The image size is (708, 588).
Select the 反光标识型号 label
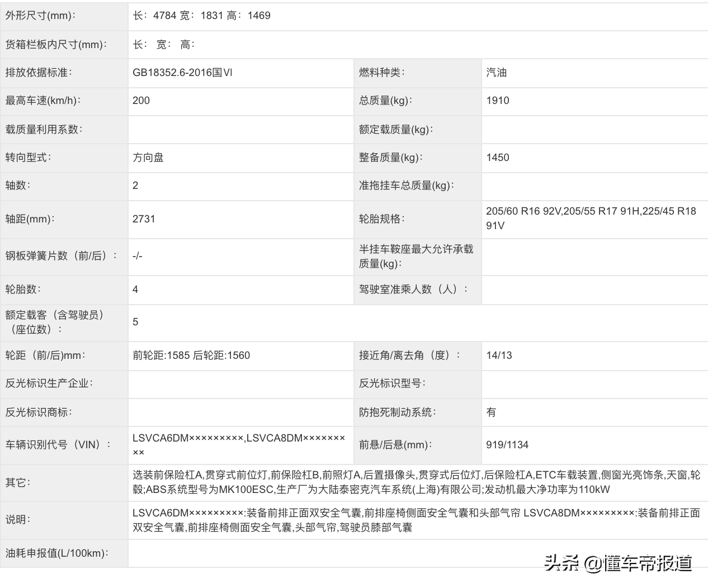click(x=392, y=383)
